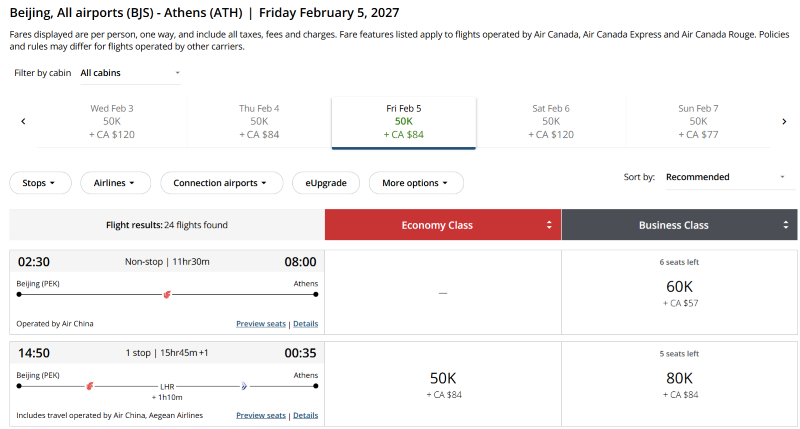Sort by Business Class price arrows
The height and width of the screenshot is (429, 800).
pyautogui.click(x=785, y=225)
